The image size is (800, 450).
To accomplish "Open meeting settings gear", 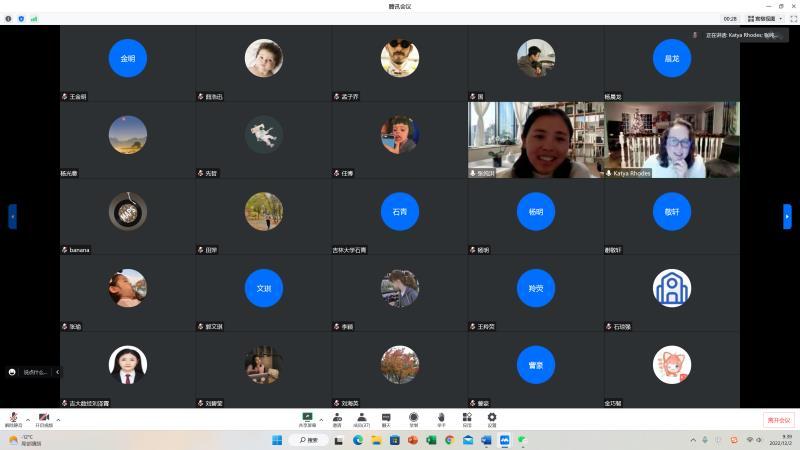I will pos(492,418).
